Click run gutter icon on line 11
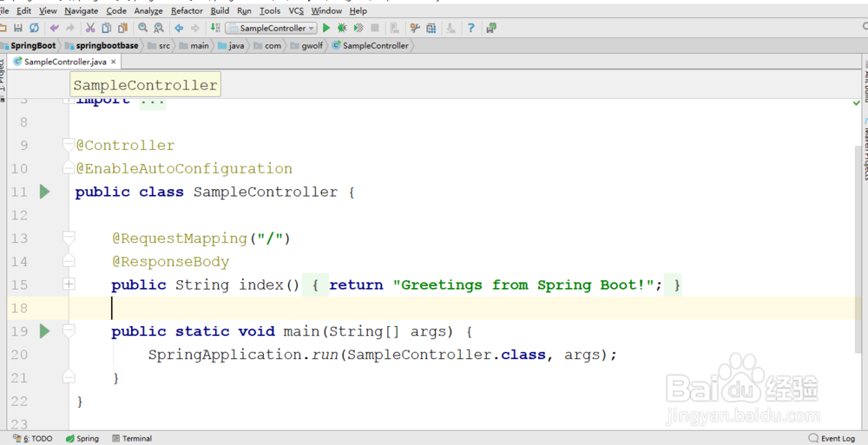This screenshot has width=868, height=445. pos(45,192)
